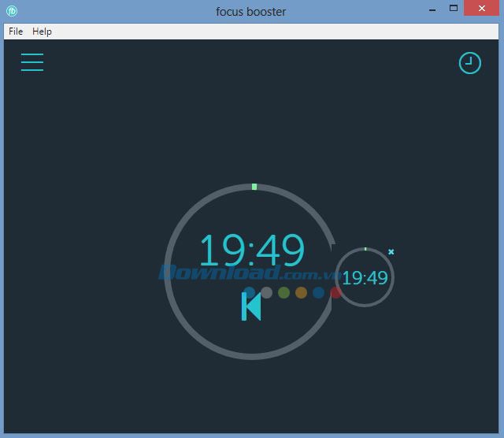Click the large 19:49 countdown display

coord(251,251)
